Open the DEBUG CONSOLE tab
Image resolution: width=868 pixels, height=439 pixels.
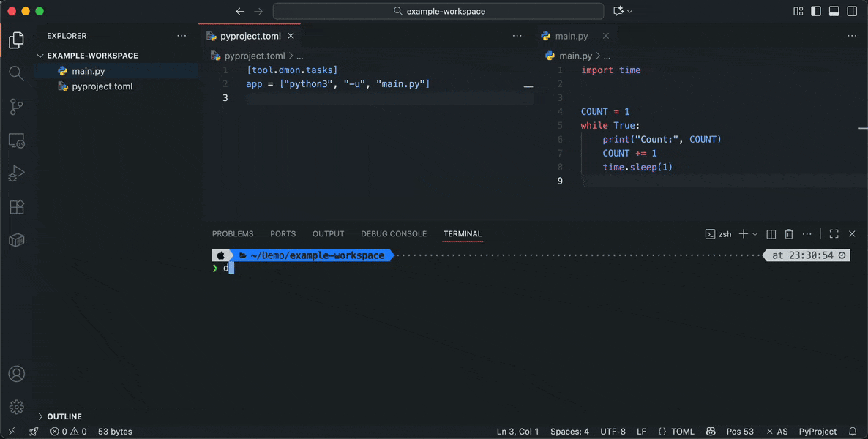click(x=394, y=234)
